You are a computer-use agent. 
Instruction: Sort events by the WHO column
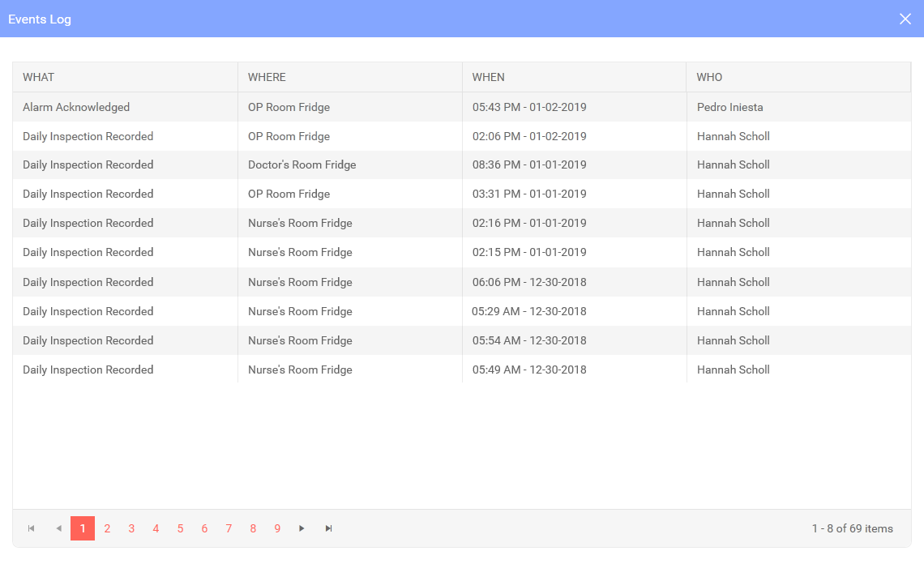tap(709, 77)
